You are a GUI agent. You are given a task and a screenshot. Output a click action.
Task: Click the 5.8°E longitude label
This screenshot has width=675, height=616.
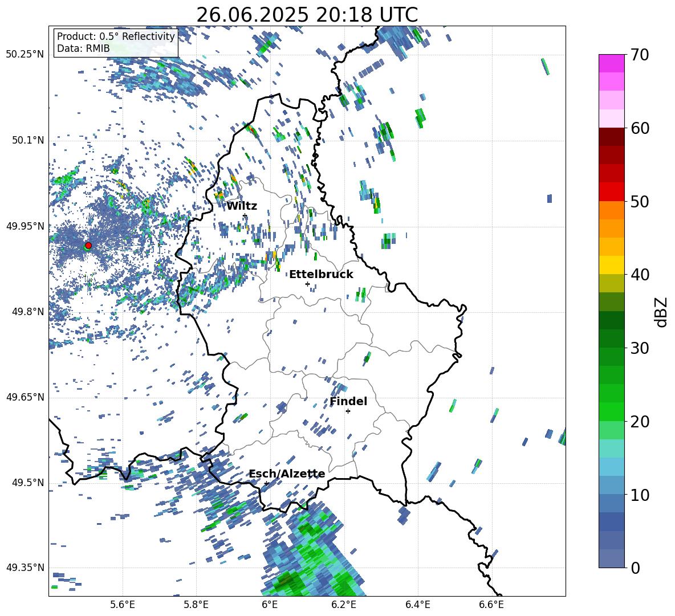point(196,605)
